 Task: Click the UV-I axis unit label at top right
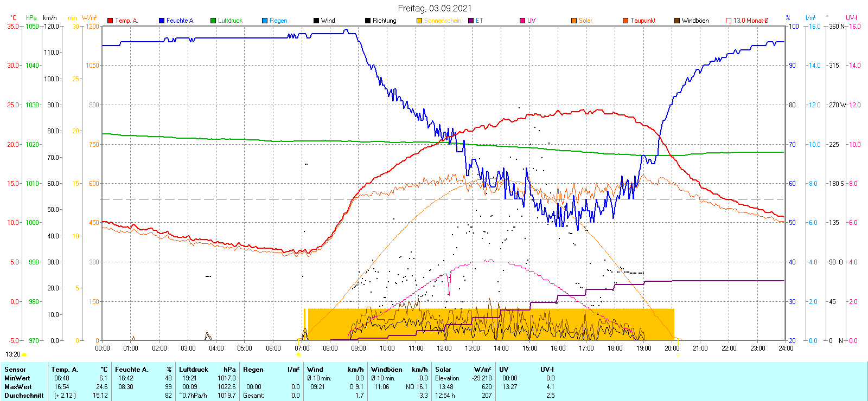click(852, 18)
